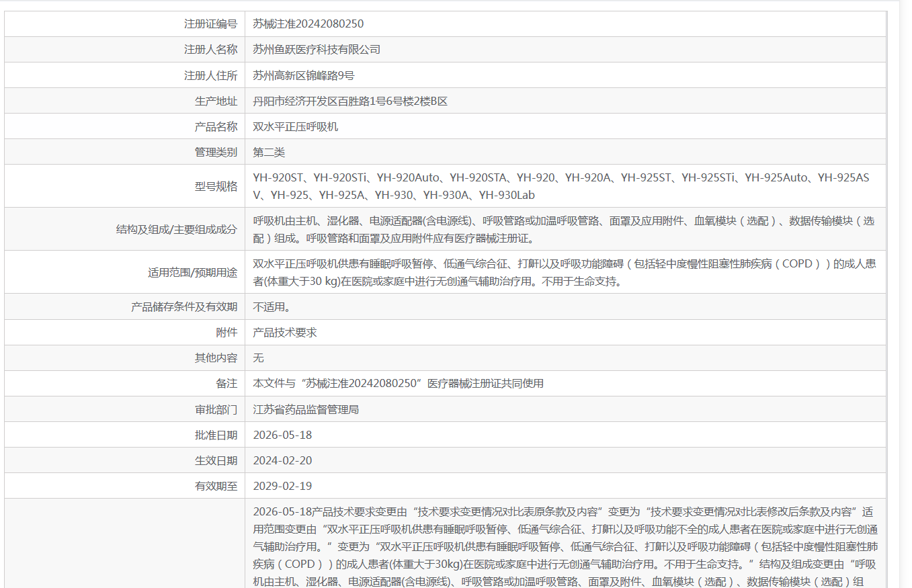The height and width of the screenshot is (588, 912).
Task: Click the 管理类别 label
Action: coord(216,152)
